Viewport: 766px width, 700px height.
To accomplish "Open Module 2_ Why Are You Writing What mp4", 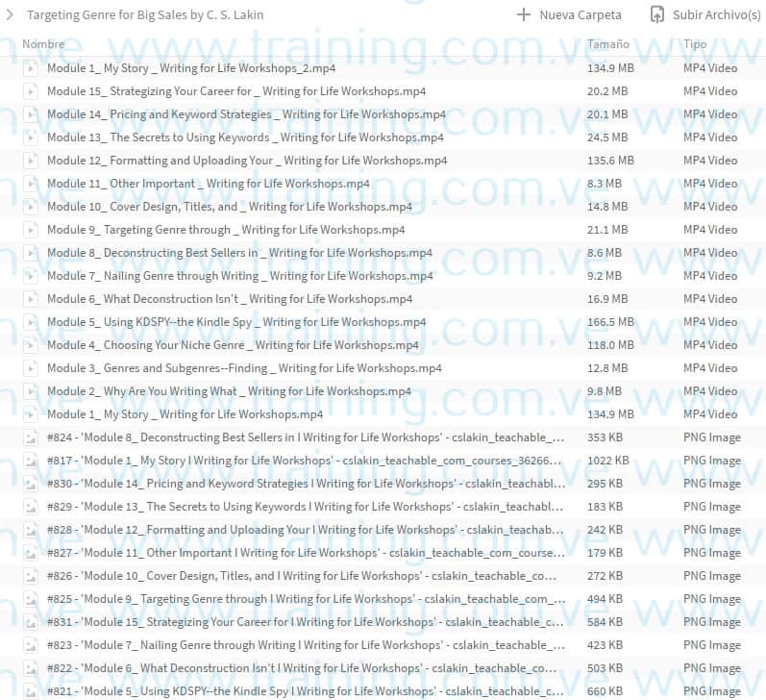I will click(229, 391).
